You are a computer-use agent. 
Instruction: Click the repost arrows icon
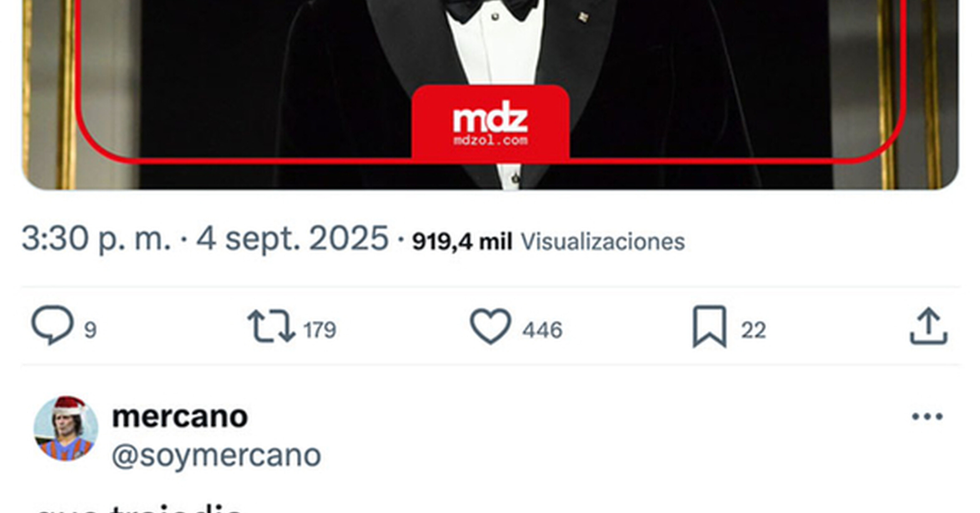tap(271, 327)
